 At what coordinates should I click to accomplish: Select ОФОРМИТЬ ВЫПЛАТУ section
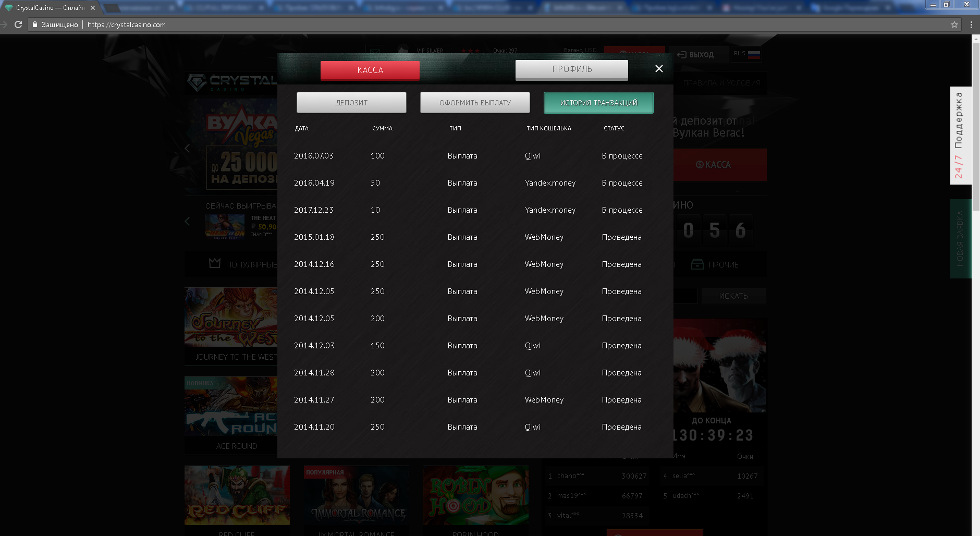tap(475, 103)
